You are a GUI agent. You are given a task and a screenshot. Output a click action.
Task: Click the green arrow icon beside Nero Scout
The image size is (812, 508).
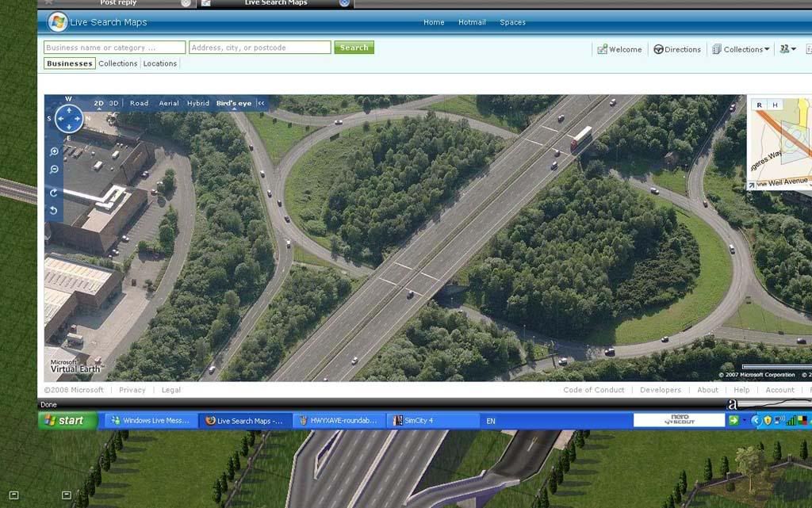point(733,421)
